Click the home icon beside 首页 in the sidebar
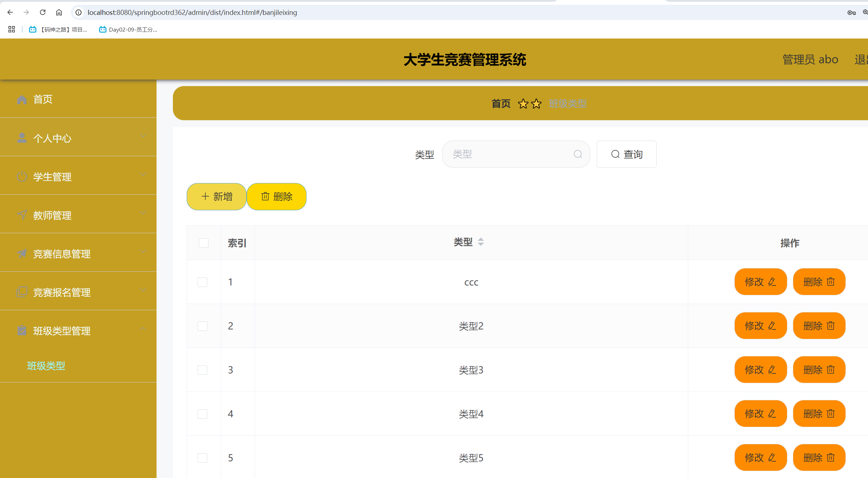Image resolution: width=868 pixels, height=478 pixels. click(22, 99)
